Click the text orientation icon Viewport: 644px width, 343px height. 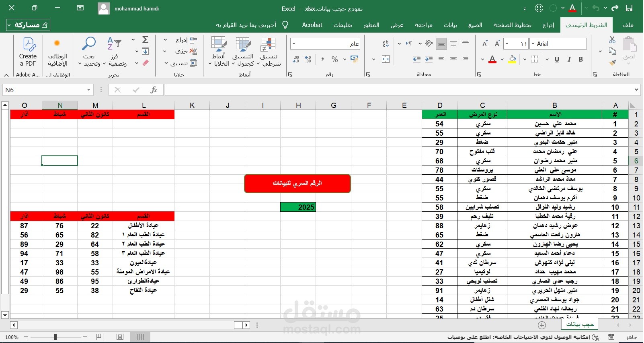coord(429,43)
